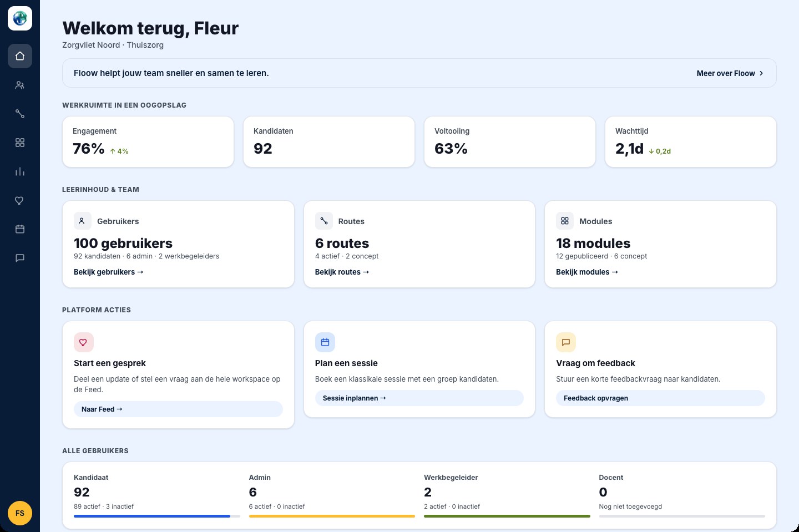Select the Kandidaten 92 stat card
The height and width of the screenshot is (532, 799).
[329, 141]
